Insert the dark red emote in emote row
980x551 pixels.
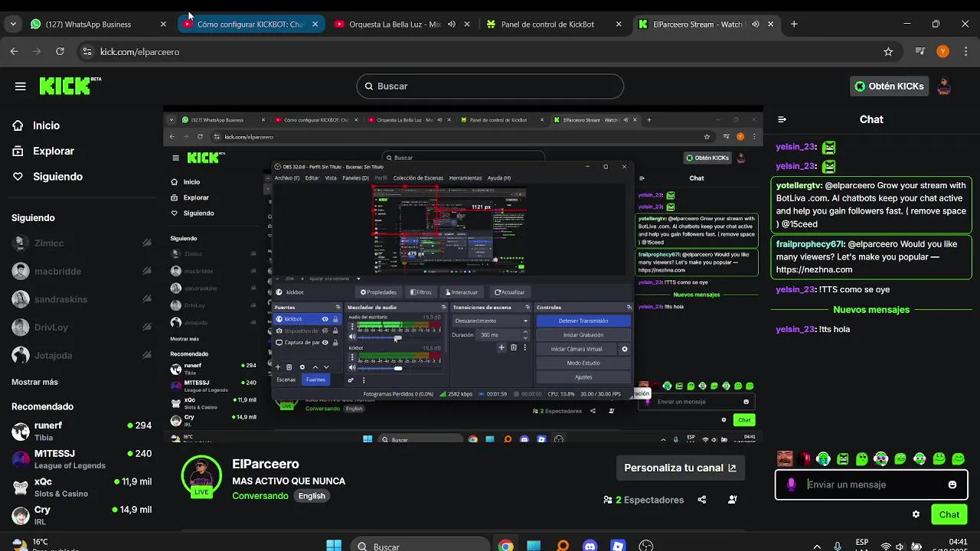[804, 458]
